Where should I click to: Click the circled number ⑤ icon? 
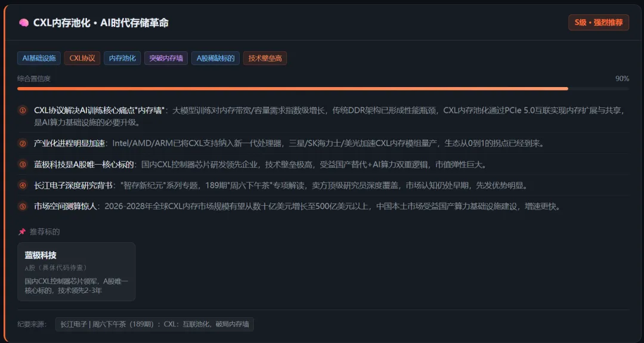pyautogui.click(x=23, y=206)
